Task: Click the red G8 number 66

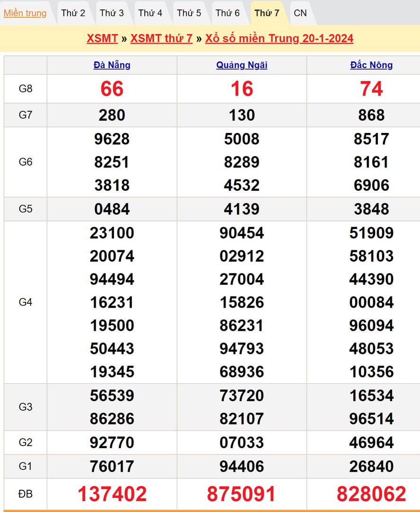Action: tap(112, 89)
